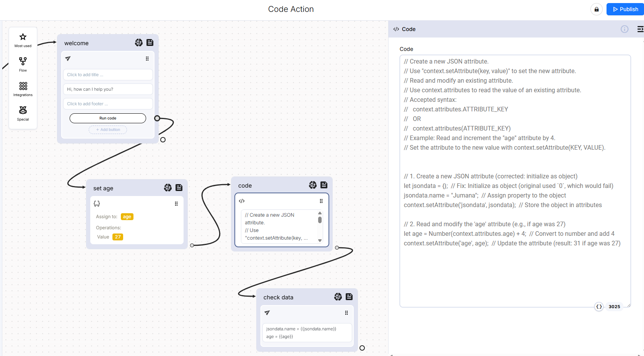
Task: Click the code block snippet preview
Action: point(282,226)
